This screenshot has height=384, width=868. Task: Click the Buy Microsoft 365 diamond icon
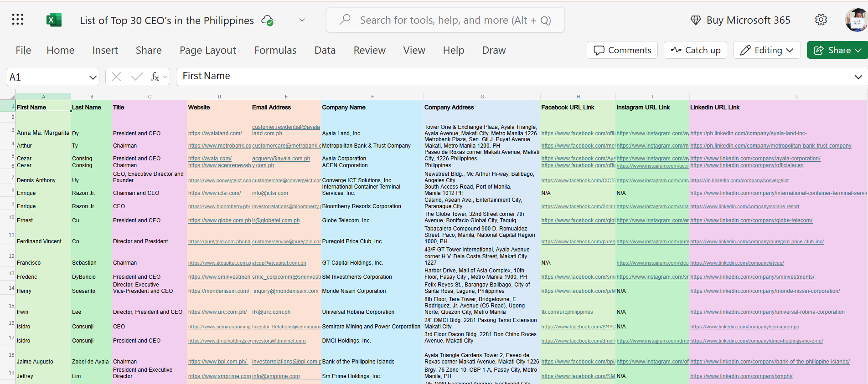696,20
